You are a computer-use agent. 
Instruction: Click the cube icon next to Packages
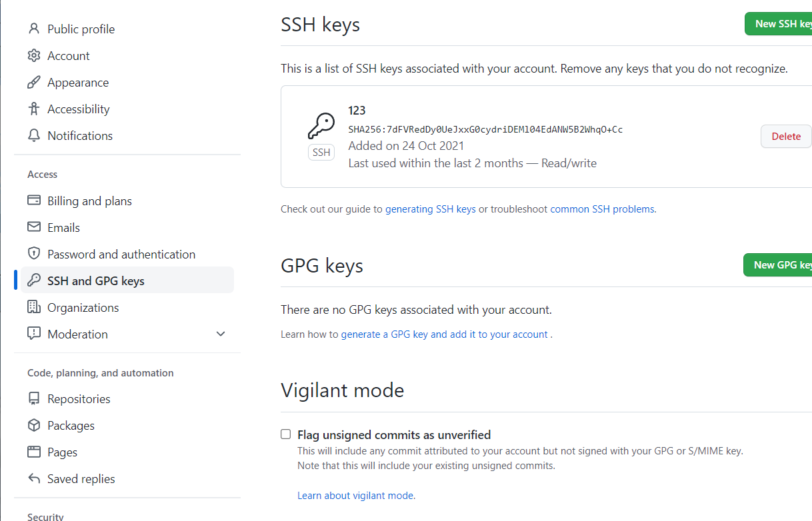[x=34, y=426]
